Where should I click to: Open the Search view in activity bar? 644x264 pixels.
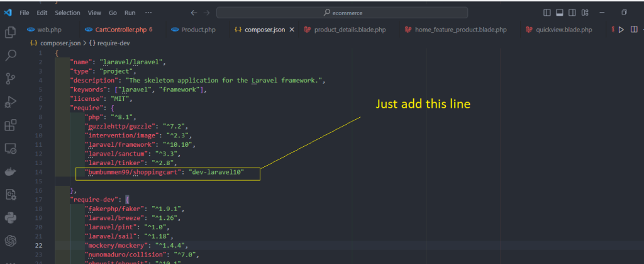click(10, 55)
